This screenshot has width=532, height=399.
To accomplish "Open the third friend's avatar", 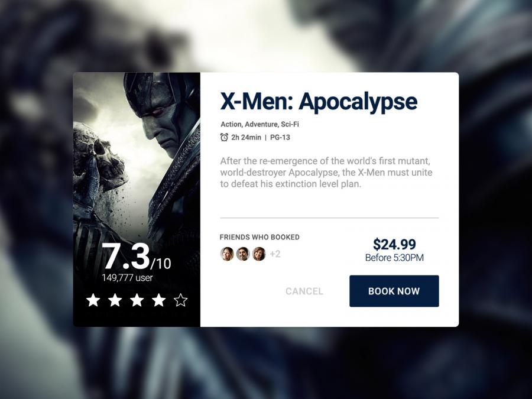I will (x=259, y=254).
